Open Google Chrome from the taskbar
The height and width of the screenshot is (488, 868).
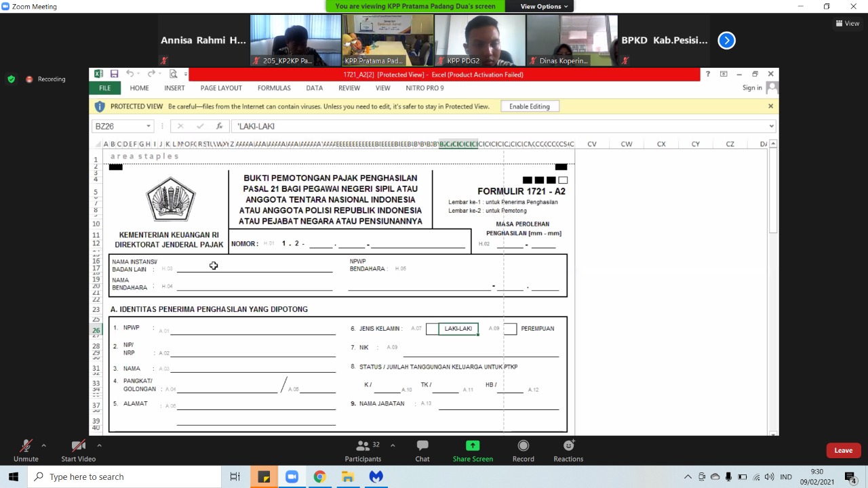(319, 476)
